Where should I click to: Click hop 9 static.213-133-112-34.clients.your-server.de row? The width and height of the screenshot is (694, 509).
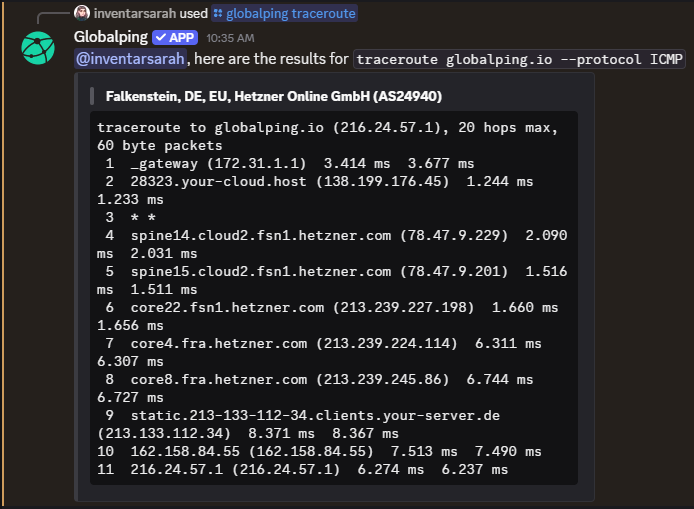[299, 424]
